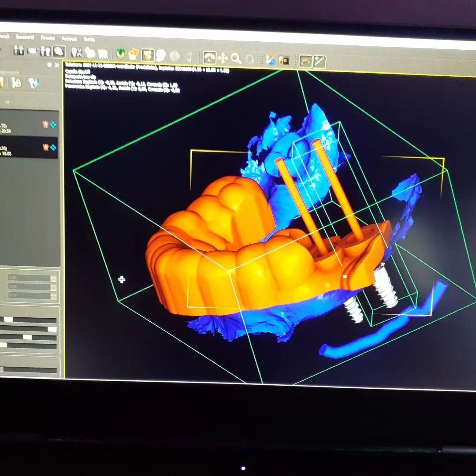Select the head profile view icon
Viewport: 476px width, 476px height.
[x=161, y=55]
